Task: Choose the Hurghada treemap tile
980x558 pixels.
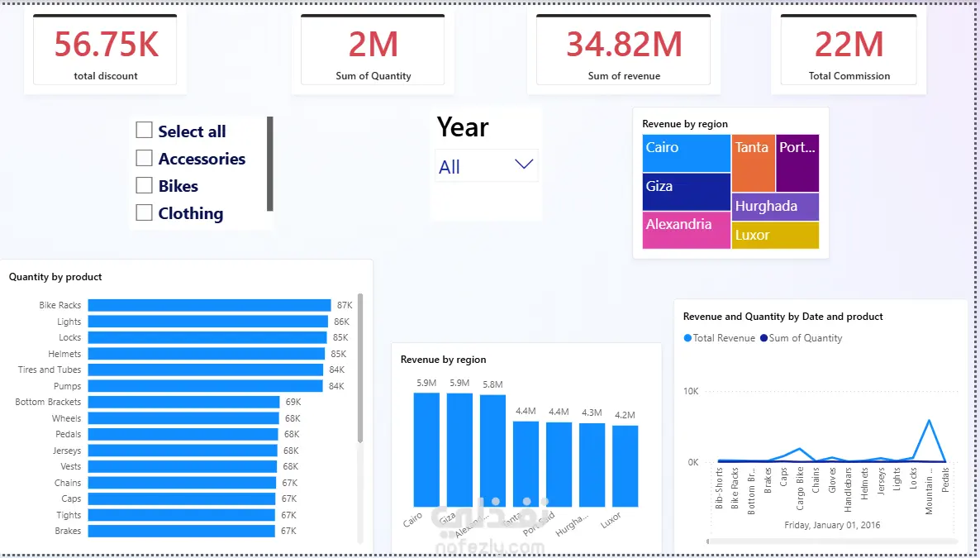Action: 775,207
